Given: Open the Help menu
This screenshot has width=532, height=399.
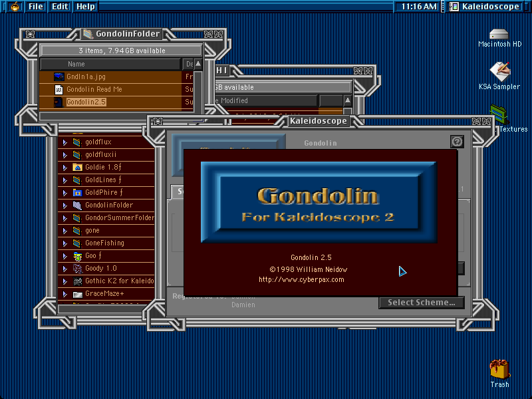Looking at the screenshot, I should pos(86,7).
